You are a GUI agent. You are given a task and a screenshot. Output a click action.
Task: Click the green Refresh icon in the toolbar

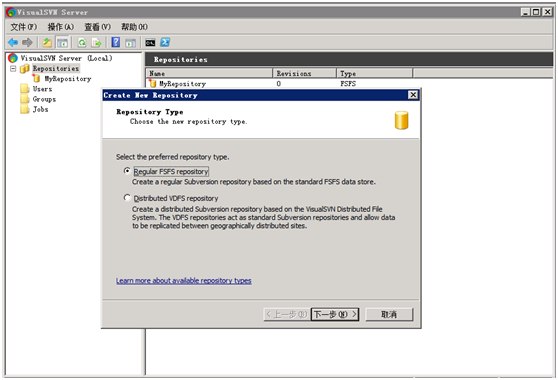tap(82, 43)
